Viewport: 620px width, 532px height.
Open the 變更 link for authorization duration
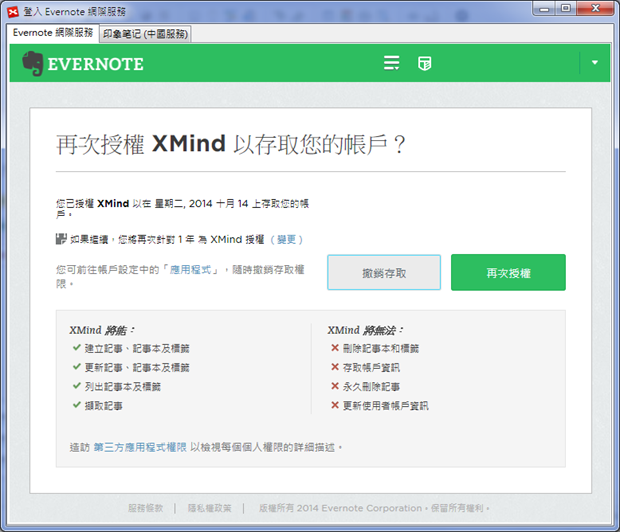click(x=287, y=240)
